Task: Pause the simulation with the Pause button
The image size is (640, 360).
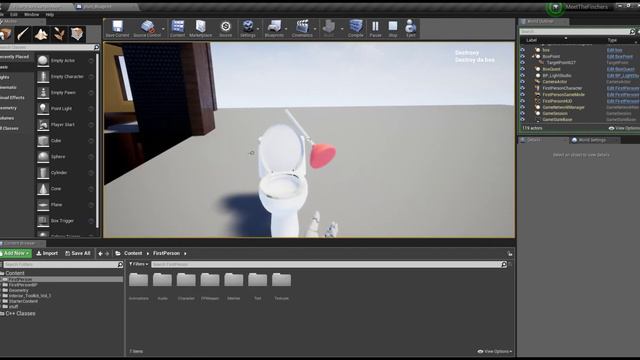Action: pyautogui.click(x=375, y=29)
